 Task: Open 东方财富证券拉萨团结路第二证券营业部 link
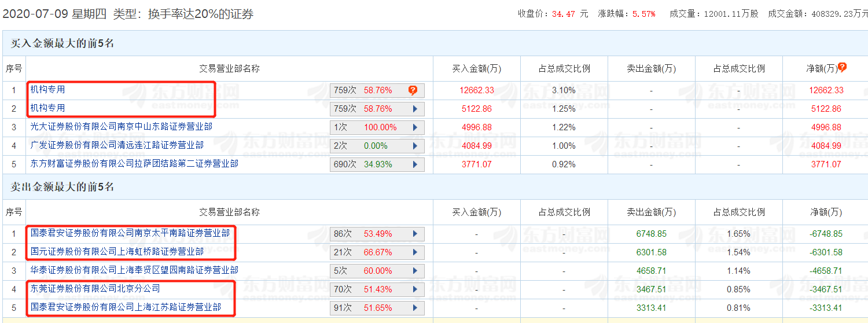[134, 164]
